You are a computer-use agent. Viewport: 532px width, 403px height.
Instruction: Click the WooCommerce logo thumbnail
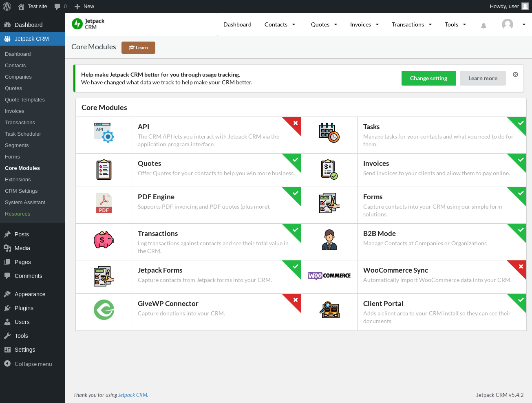click(x=329, y=275)
